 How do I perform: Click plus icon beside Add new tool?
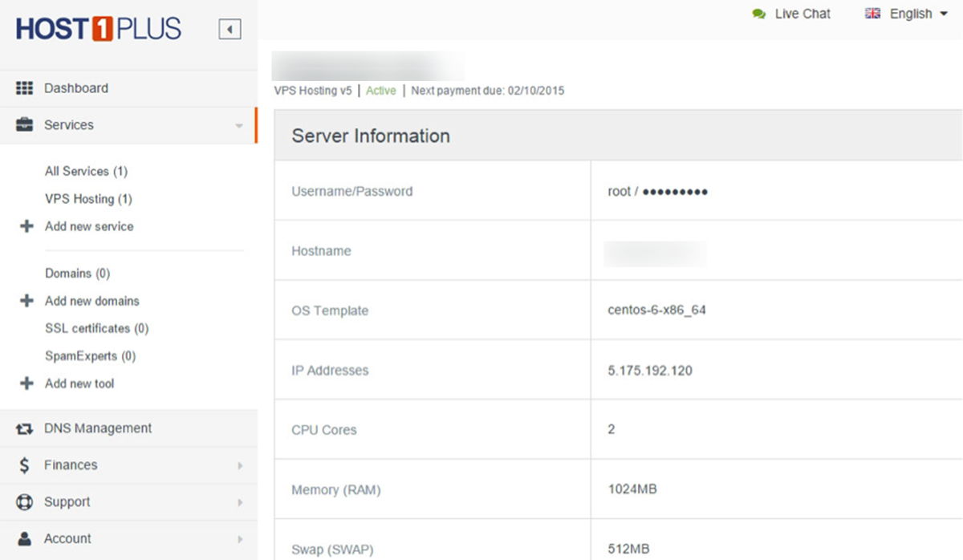tap(26, 383)
